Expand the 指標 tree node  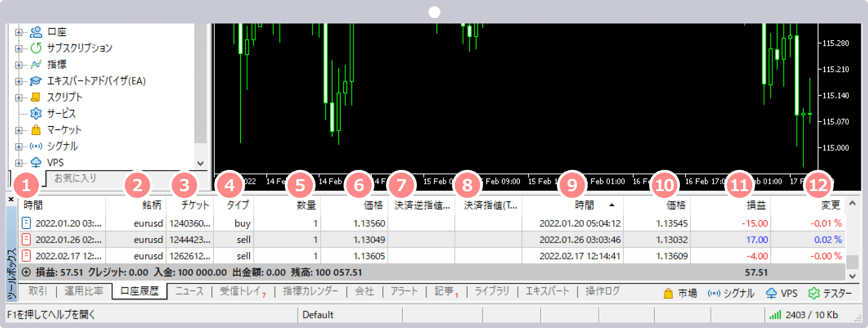(x=19, y=65)
